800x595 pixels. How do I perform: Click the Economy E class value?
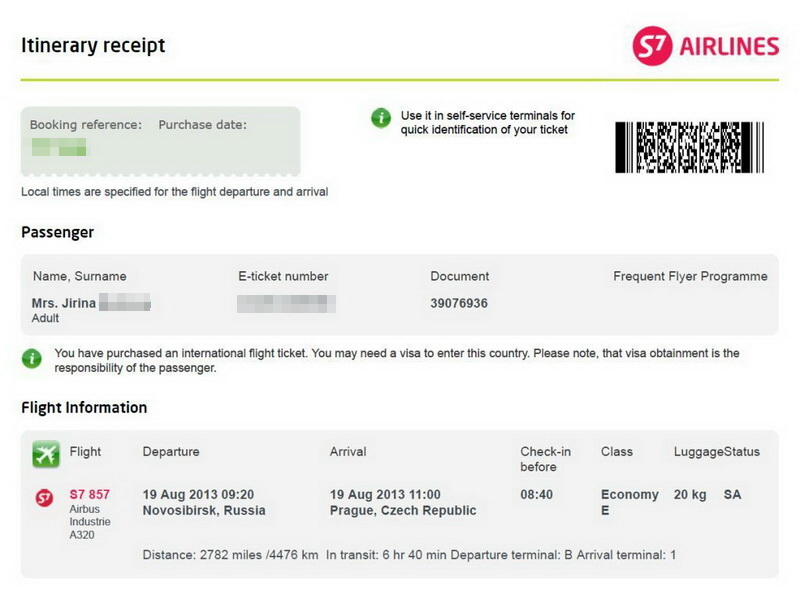pyautogui.click(x=630, y=502)
